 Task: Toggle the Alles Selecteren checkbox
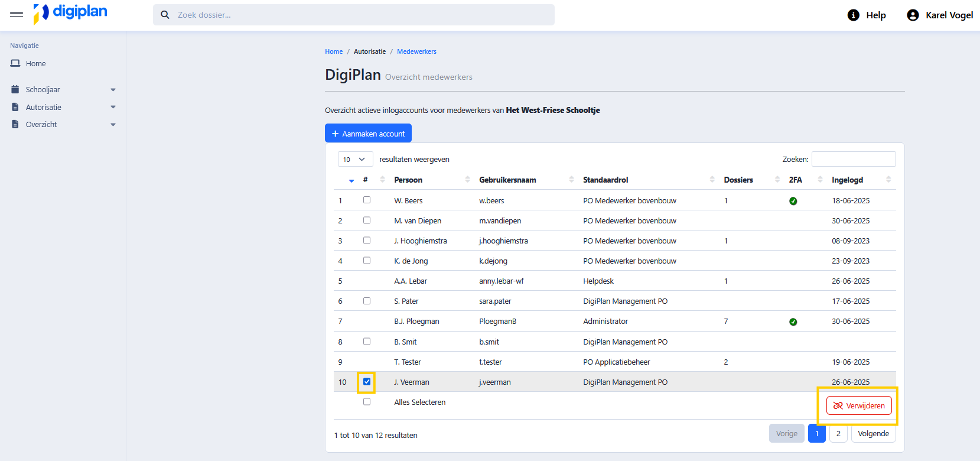(367, 401)
